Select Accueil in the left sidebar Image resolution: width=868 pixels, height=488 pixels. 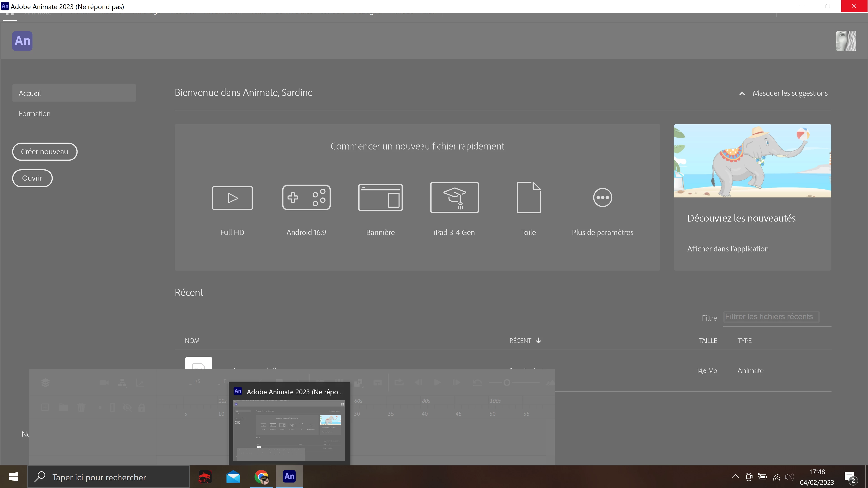[x=74, y=93]
